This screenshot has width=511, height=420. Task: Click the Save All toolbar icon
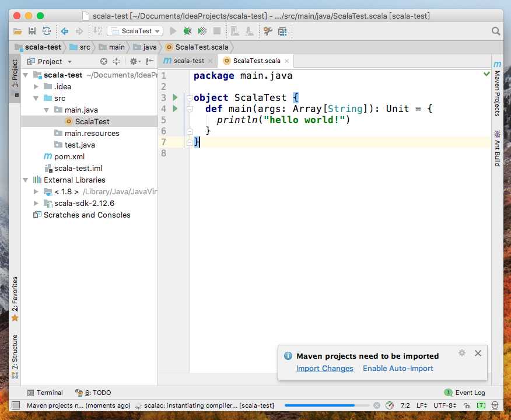click(x=32, y=32)
